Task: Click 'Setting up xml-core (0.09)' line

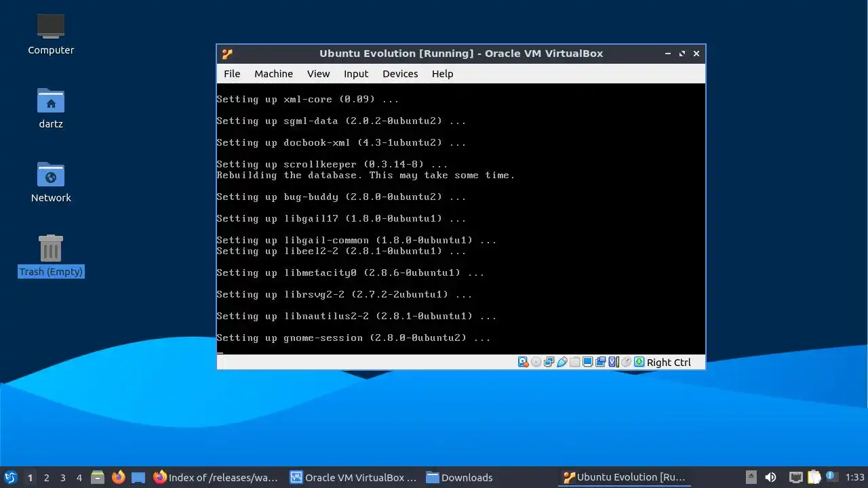Action: (308, 99)
